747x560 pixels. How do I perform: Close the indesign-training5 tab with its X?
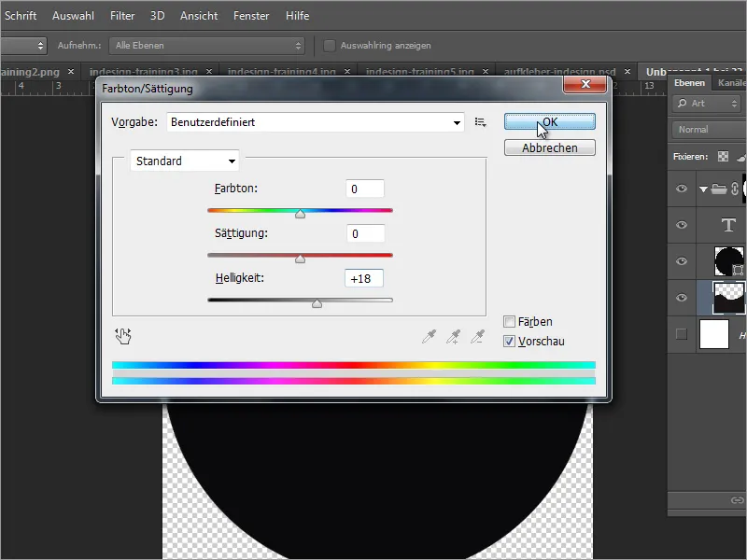point(486,72)
